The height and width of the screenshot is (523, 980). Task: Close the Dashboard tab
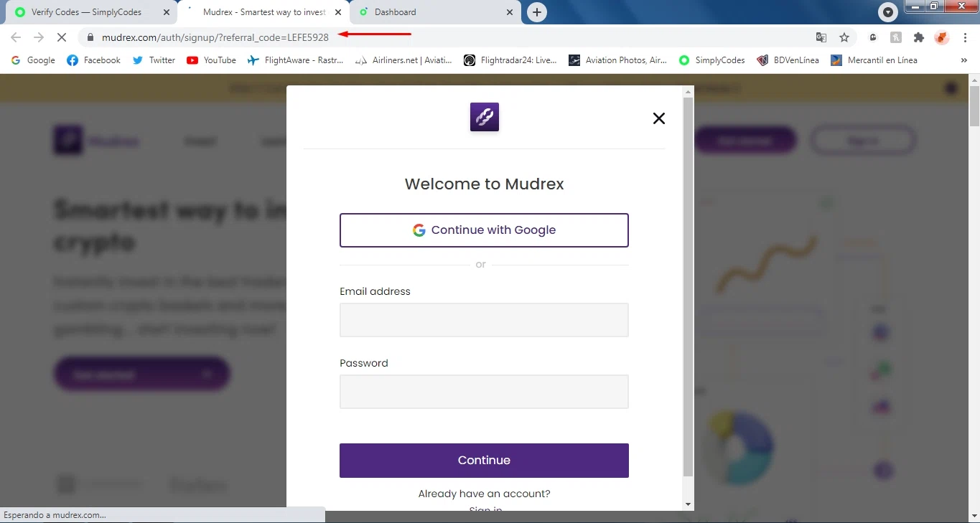(x=510, y=12)
